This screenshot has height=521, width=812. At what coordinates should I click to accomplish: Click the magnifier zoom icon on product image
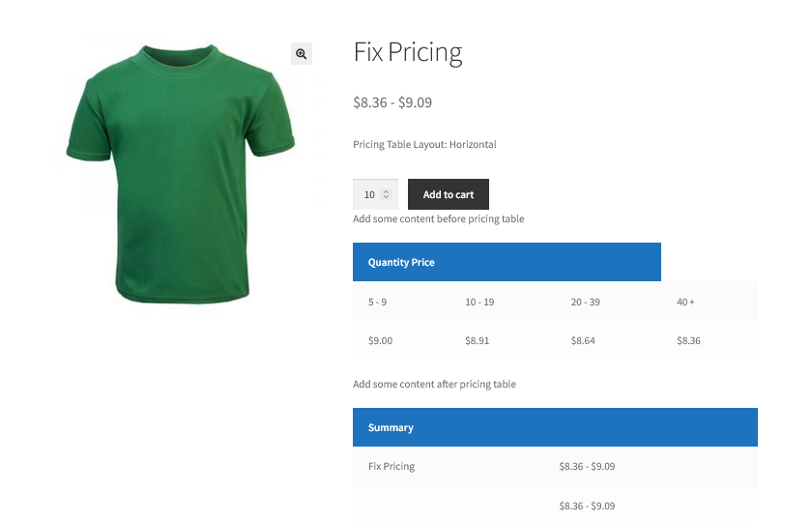(302, 54)
